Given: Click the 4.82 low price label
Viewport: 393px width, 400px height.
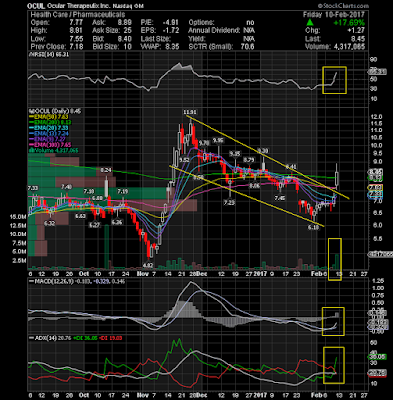Looking at the screenshot, I should point(148,265).
